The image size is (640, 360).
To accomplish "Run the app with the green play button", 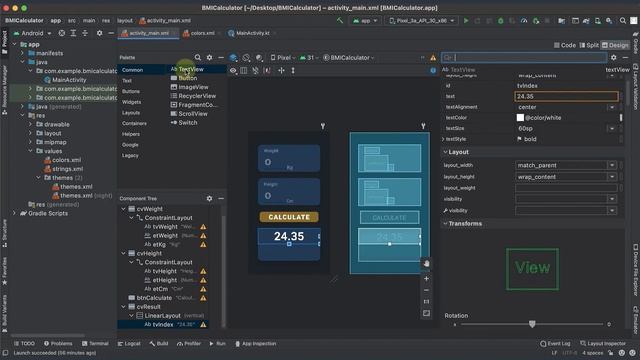I will pos(466,20).
